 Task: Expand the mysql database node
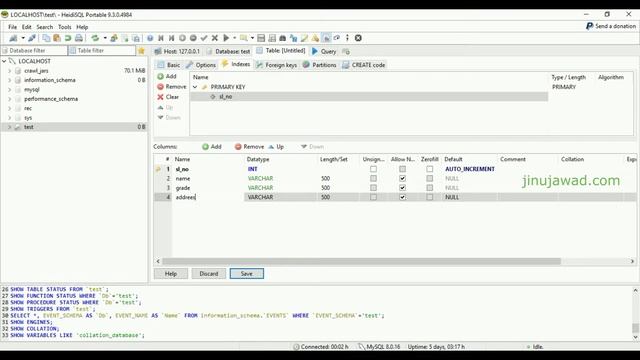10,89
